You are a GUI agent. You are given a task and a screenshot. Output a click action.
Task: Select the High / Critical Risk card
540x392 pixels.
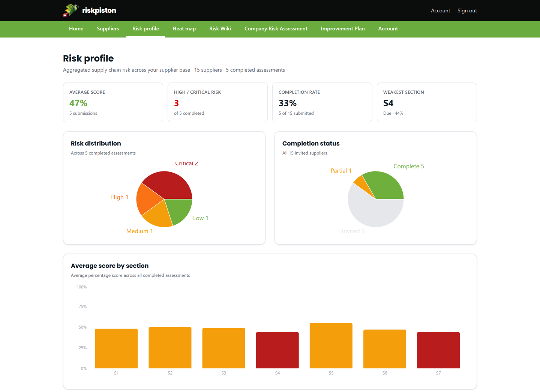[217, 102]
